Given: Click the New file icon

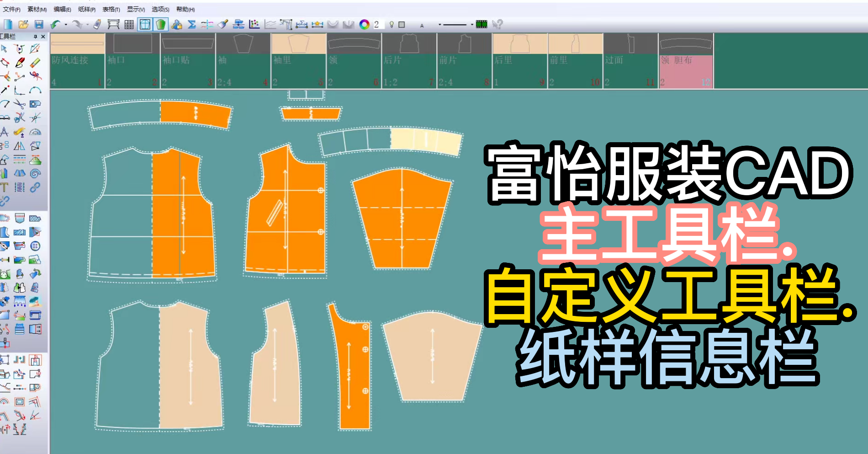Looking at the screenshot, I should (8, 24).
